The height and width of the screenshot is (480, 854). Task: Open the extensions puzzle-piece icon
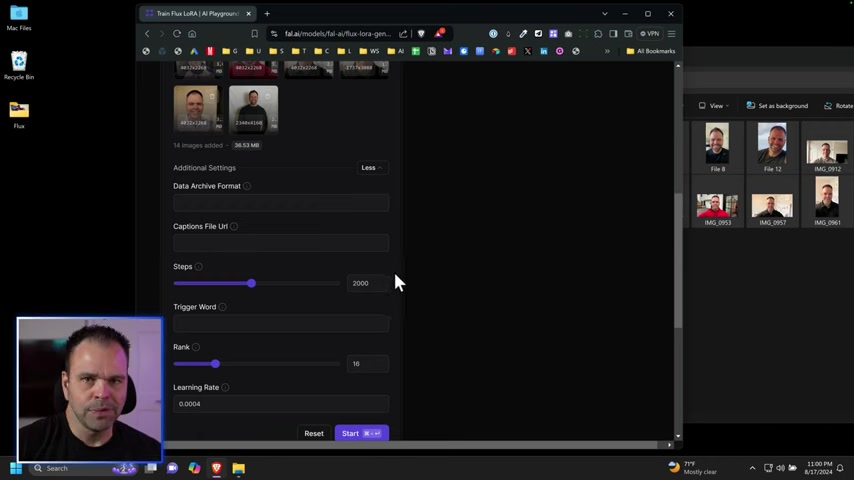(598, 34)
